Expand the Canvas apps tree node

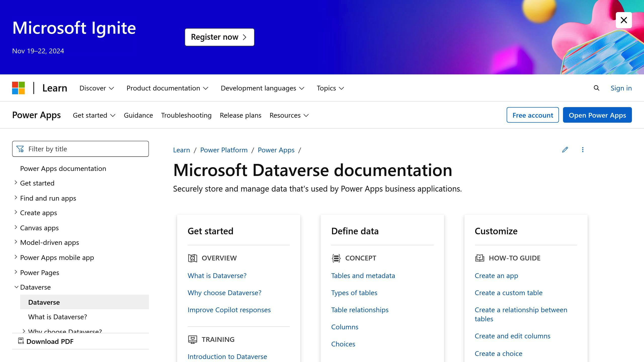tap(16, 228)
